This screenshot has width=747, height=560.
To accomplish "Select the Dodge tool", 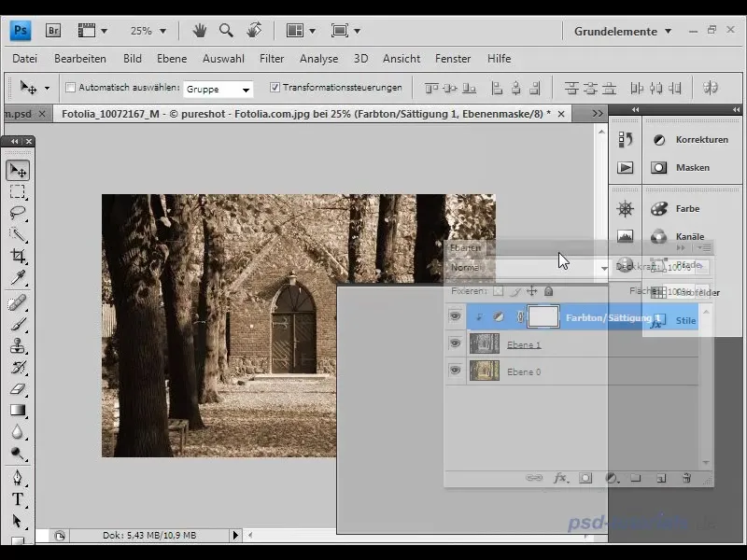I will point(18,454).
